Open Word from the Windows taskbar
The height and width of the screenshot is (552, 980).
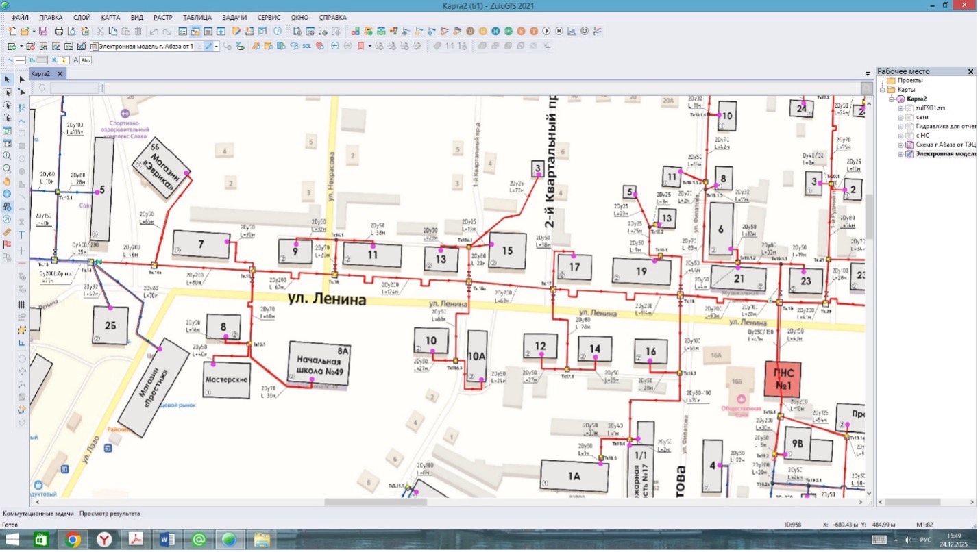tap(167, 540)
